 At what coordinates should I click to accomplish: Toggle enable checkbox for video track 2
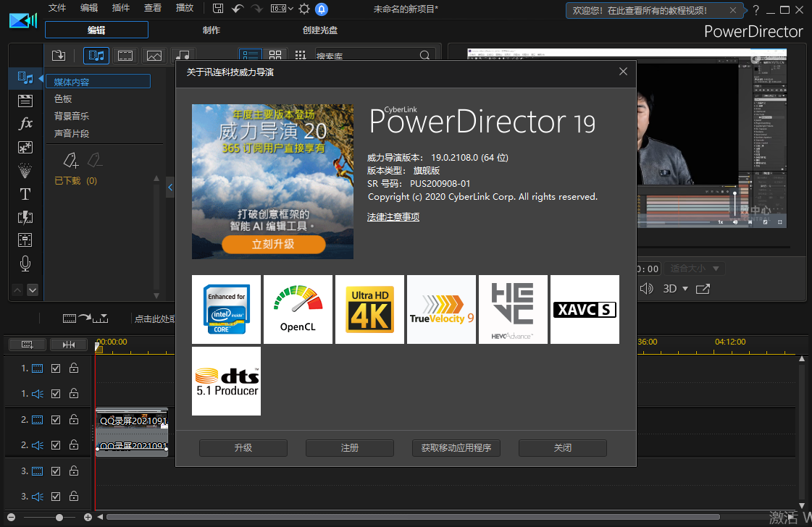(56, 420)
